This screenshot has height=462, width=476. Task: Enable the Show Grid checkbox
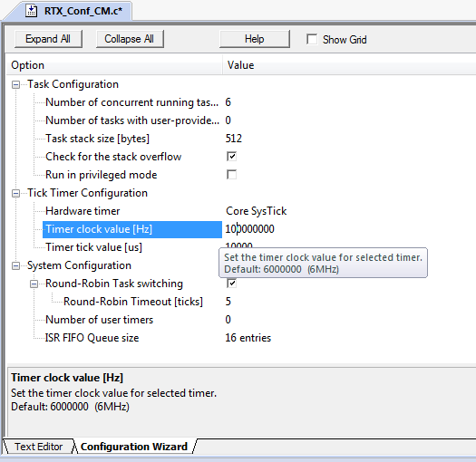[312, 39]
